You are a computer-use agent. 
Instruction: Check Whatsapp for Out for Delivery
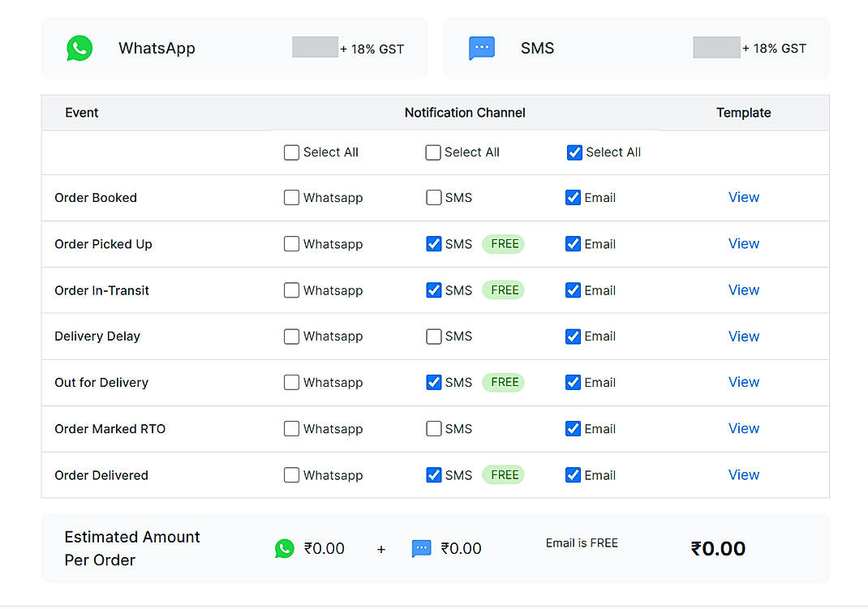pyautogui.click(x=291, y=382)
